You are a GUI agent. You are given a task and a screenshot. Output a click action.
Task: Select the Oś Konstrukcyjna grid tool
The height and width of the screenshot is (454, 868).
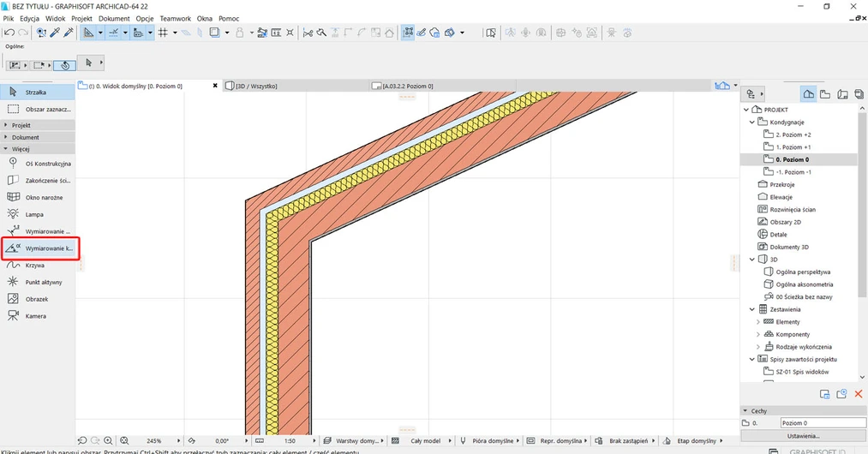pos(38,164)
